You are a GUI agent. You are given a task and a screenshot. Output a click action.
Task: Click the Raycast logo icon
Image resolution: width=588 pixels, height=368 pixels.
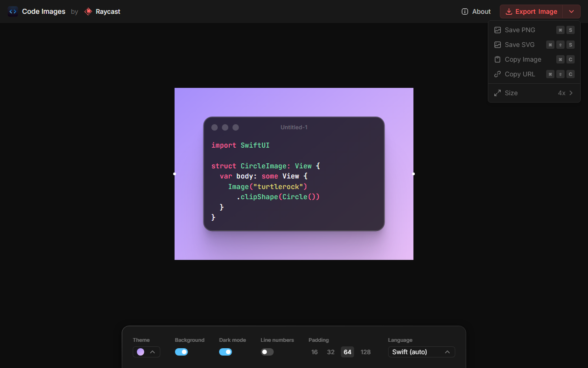[88, 11]
